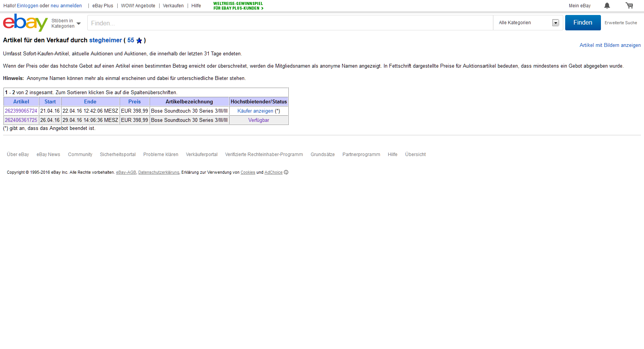Open Sicherheitsportal footer link
644x349 pixels.
coord(118,155)
